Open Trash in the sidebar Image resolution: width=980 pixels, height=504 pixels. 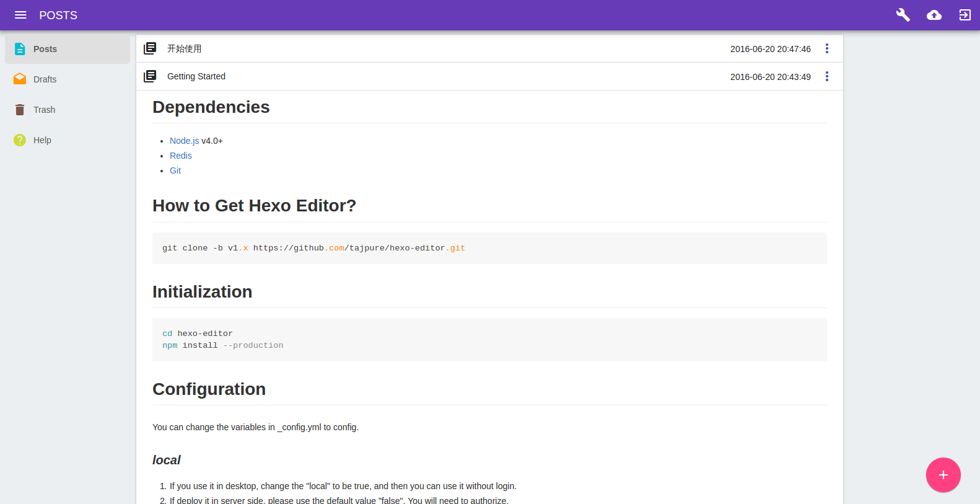[68, 110]
